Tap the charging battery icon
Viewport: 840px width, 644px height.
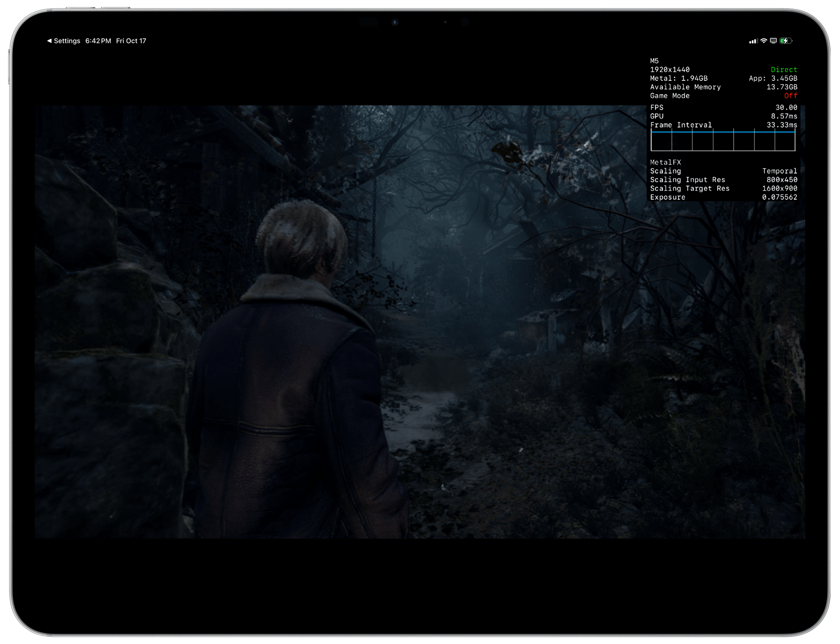(x=785, y=41)
